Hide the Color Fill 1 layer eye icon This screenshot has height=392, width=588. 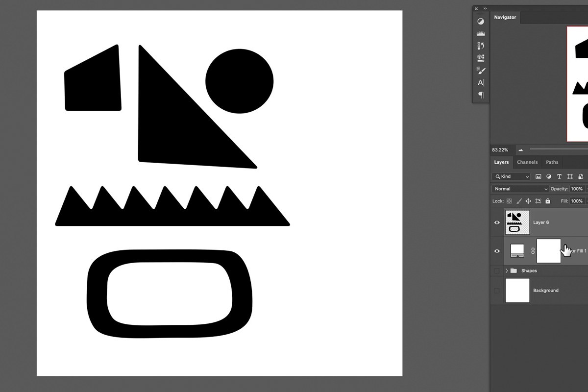pos(497,251)
